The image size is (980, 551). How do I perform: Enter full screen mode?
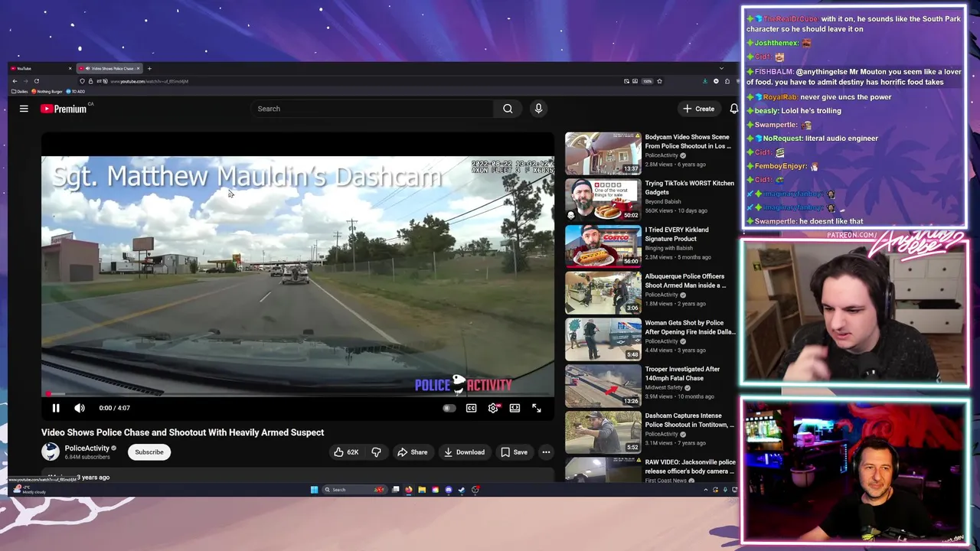coord(537,408)
